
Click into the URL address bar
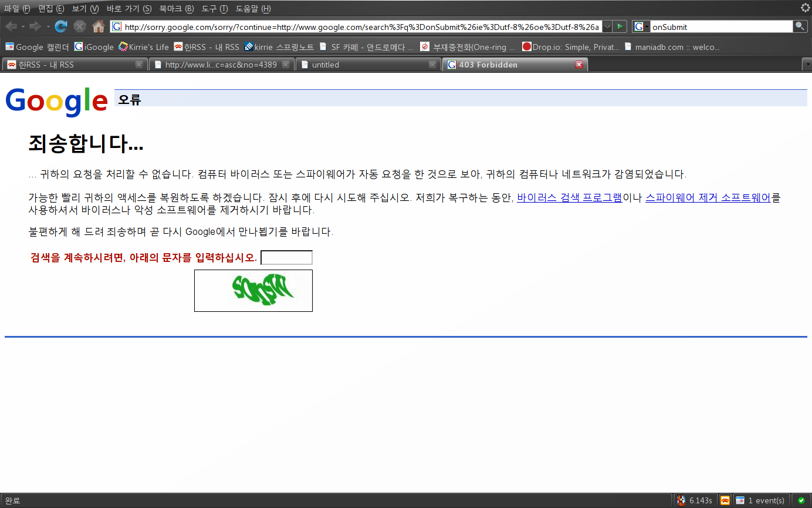[362, 26]
